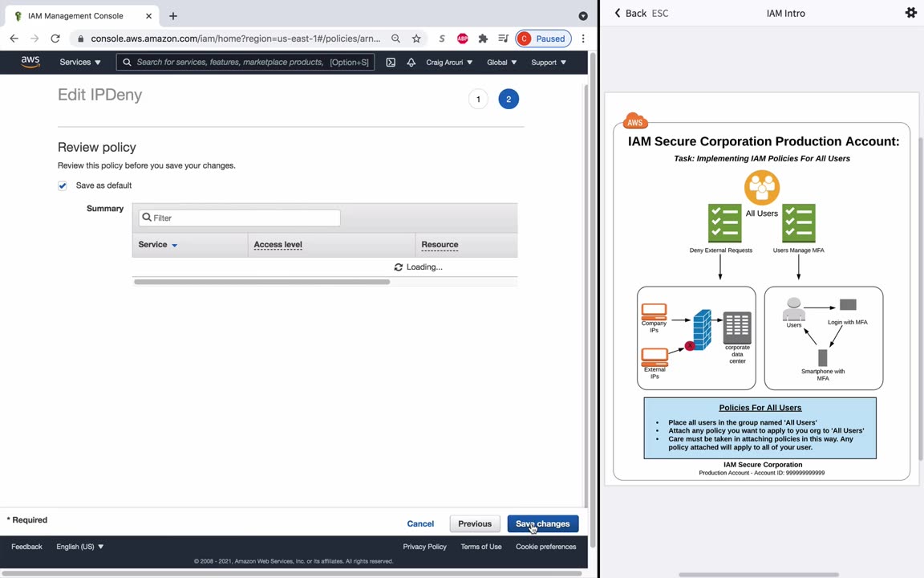Select step 2 circle indicator
The image size is (924, 578).
click(x=509, y=99)
